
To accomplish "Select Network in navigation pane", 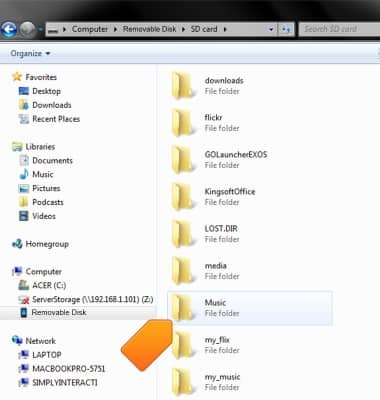I will [40, 341].
